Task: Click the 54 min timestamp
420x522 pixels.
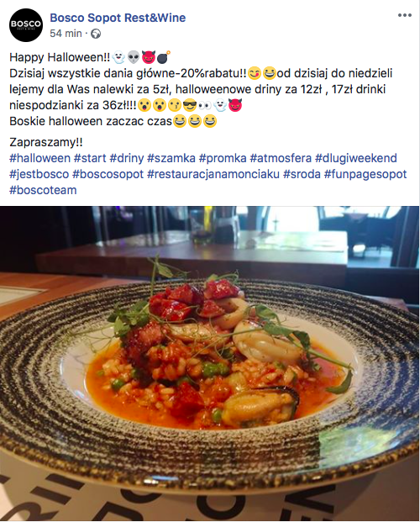Action: pyautogui.click(x=66, y=34)
